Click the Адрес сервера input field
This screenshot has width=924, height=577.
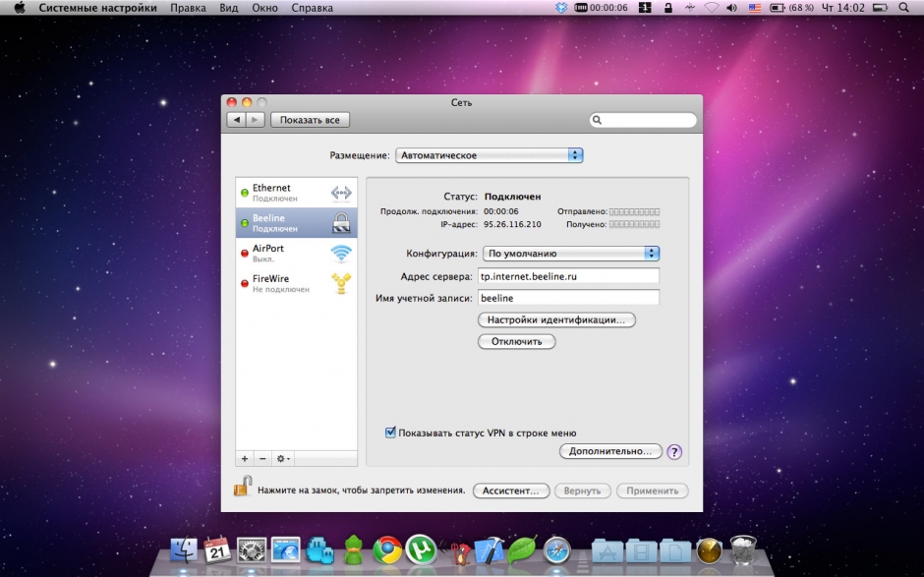point(569,276)
